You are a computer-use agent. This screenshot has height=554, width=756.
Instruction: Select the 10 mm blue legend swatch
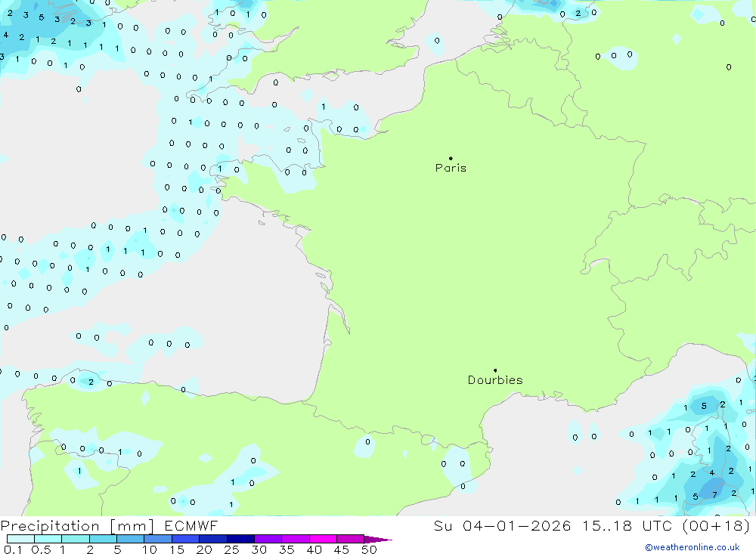[158, 539]
